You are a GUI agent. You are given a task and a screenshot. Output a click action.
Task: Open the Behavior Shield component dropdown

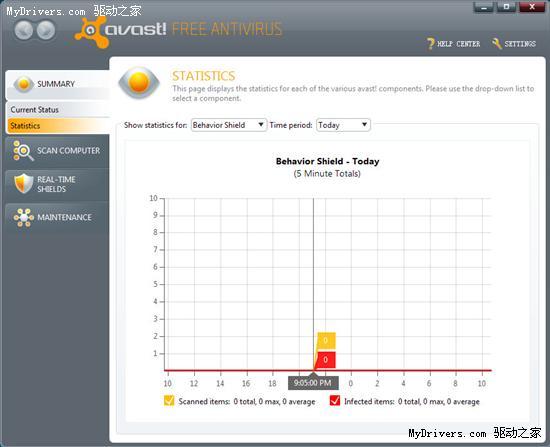(x=229, y=125)
